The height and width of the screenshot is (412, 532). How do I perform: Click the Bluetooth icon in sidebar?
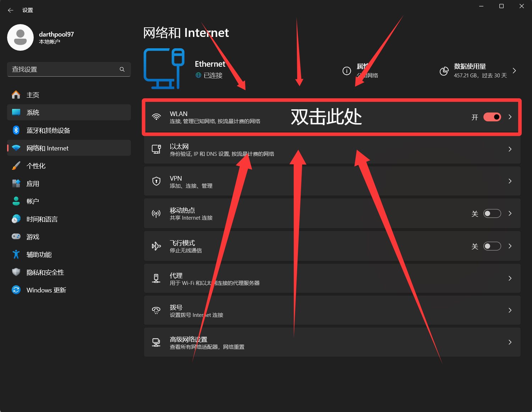coord(16,130)
